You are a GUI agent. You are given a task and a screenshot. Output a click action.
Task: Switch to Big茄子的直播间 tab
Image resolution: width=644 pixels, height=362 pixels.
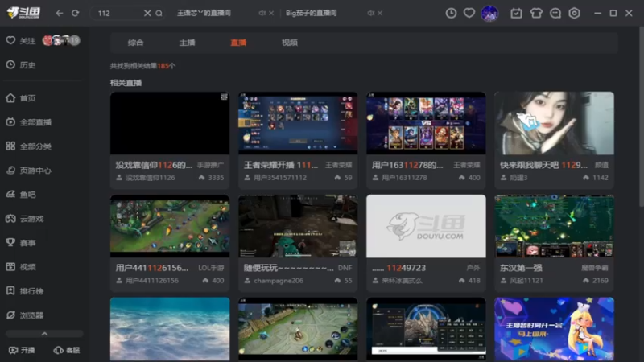(x=312, y=13)
